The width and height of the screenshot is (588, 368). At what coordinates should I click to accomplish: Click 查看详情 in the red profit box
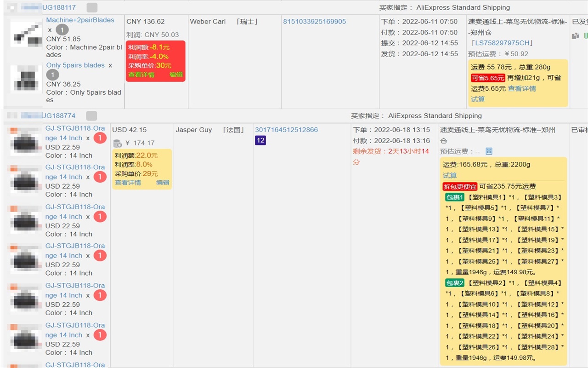click(141, 75)
